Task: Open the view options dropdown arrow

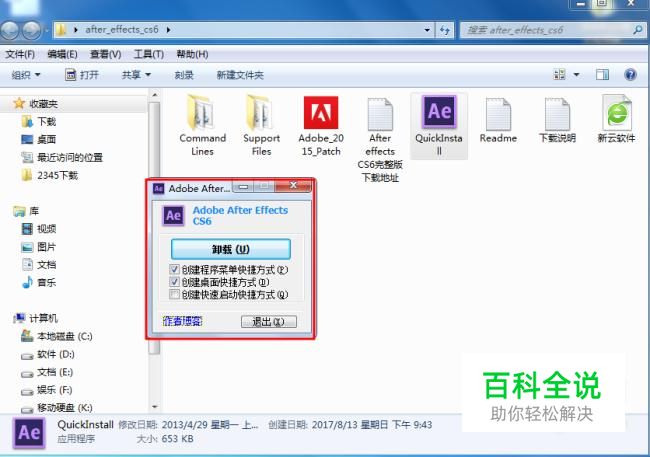Action: coord(576,75)
